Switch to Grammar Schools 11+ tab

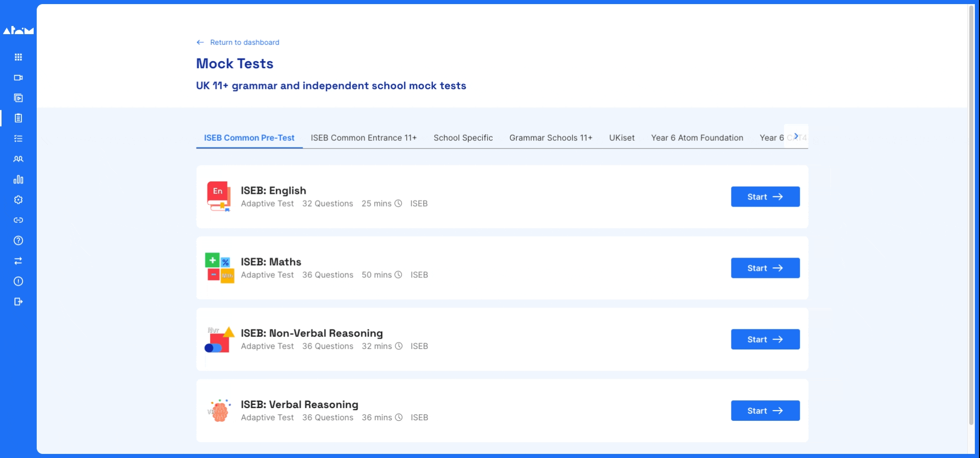click(551, 138)
